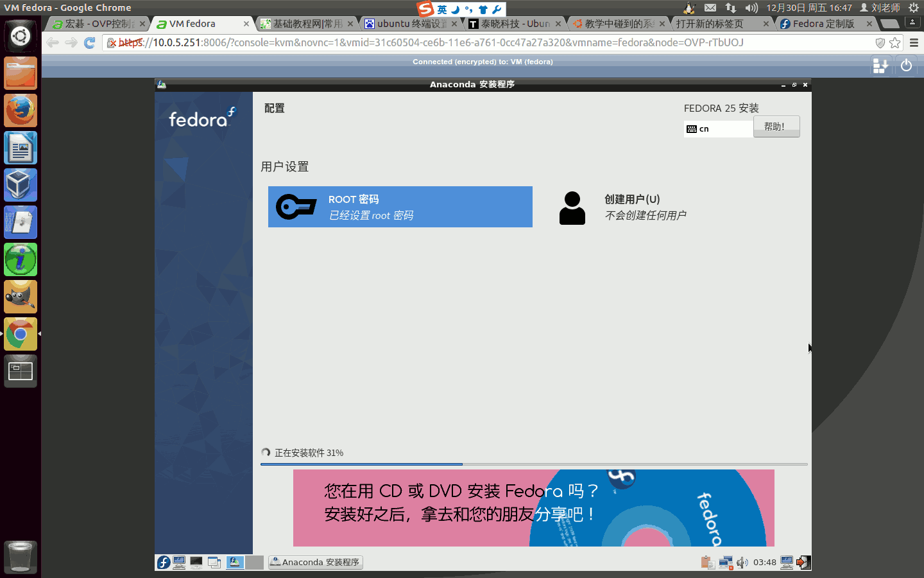
Task: Click the Chrome forward arrow
Action: pos(71,42)
